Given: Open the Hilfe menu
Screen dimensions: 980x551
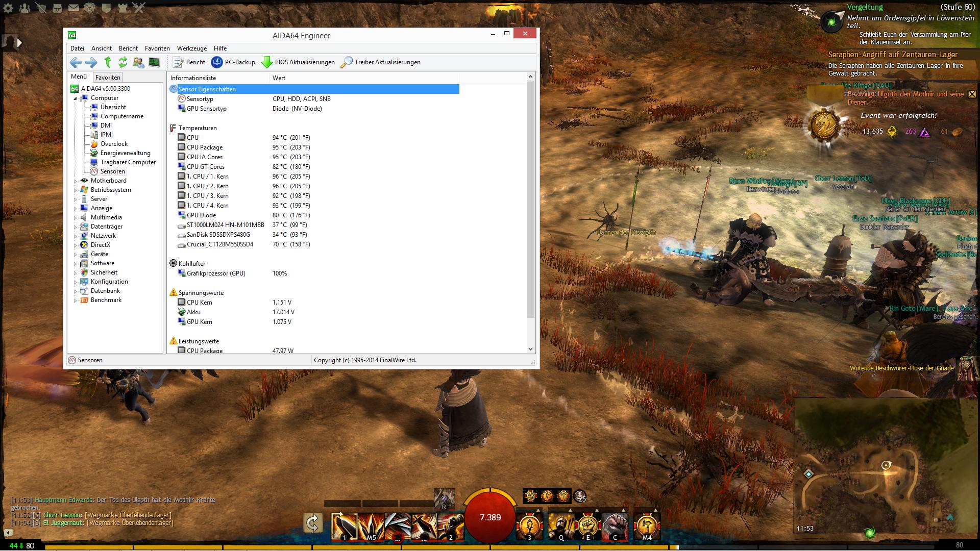Looking at the screenshot, I should pos(220,48).
